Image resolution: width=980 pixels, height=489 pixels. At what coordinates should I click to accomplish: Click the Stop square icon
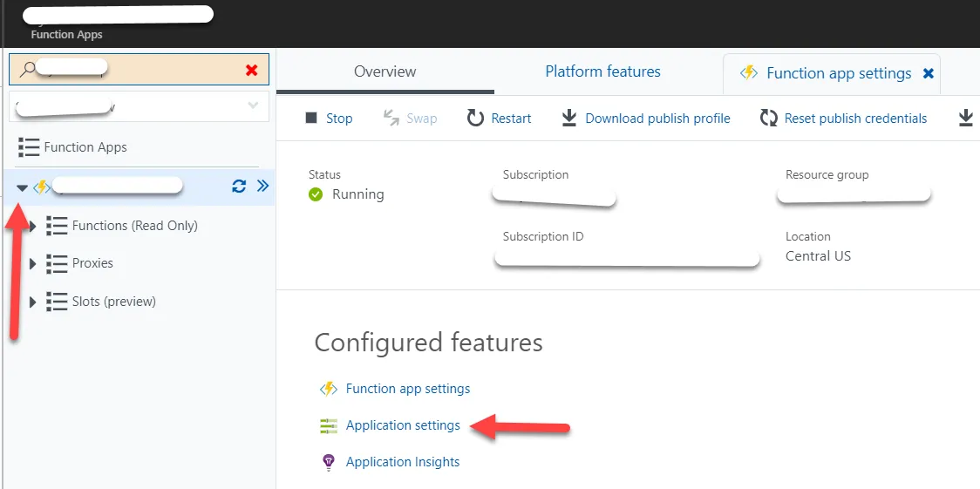pos(311,119)
